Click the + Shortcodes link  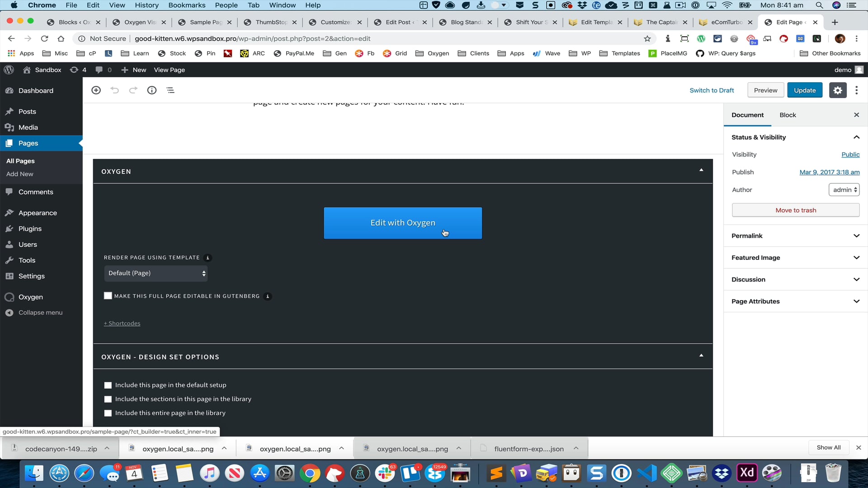(122, 324)
